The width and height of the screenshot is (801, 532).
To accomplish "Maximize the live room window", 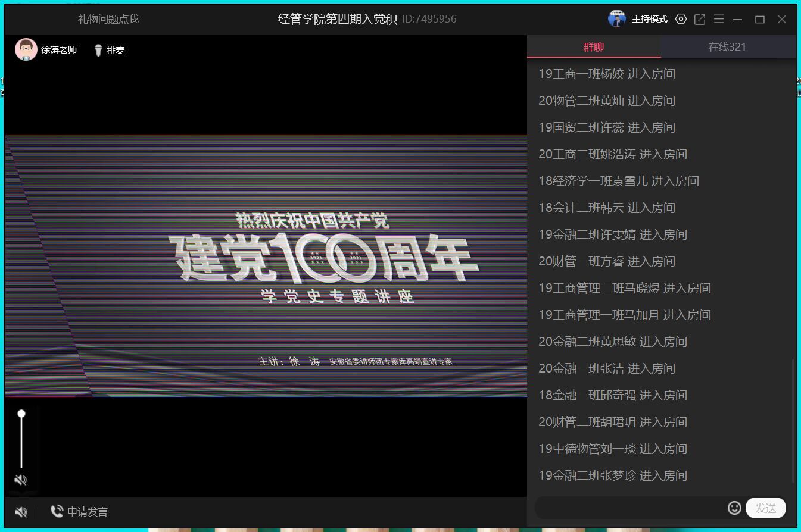I will 759,19.
